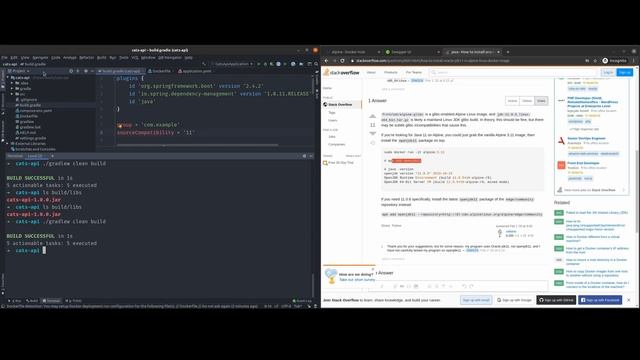The image size is (640, 360).
Task: Open the Terminal tool window tab at bottom
Action: pos(52,301)
